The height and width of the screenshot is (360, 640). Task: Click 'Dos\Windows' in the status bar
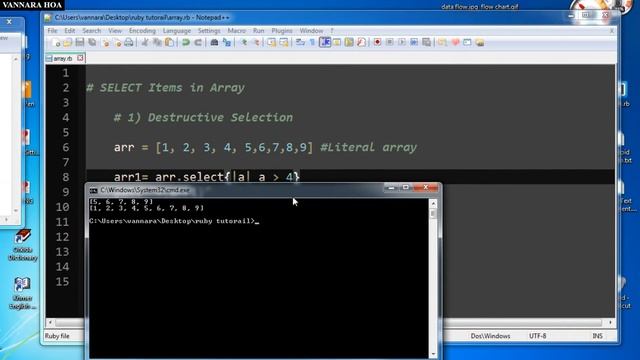pyautogui.click(x=490, y=336)
